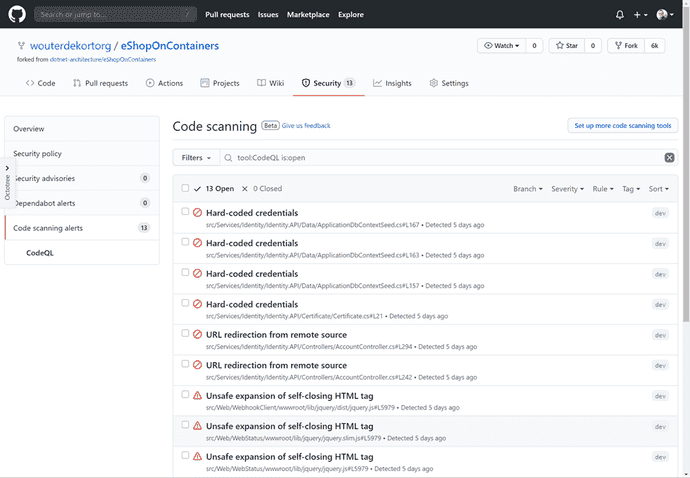
Task: Open the user avatar menu
Action: coord(665,15)
